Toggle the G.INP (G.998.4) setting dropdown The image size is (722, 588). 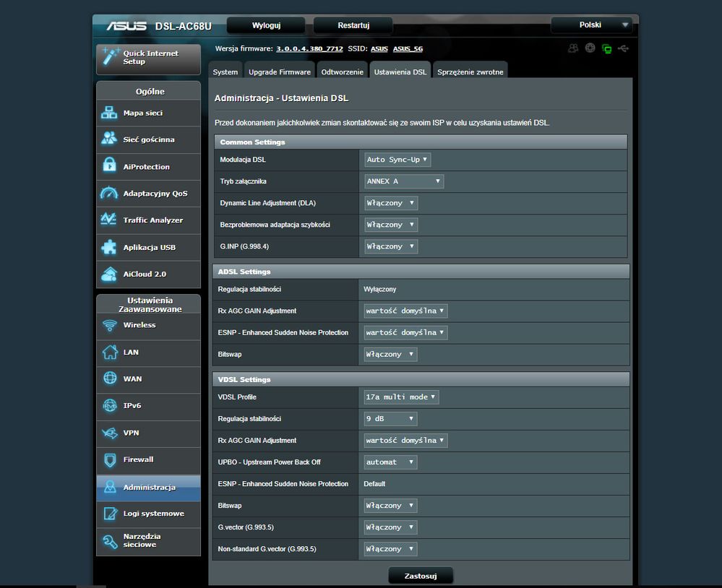390,246
